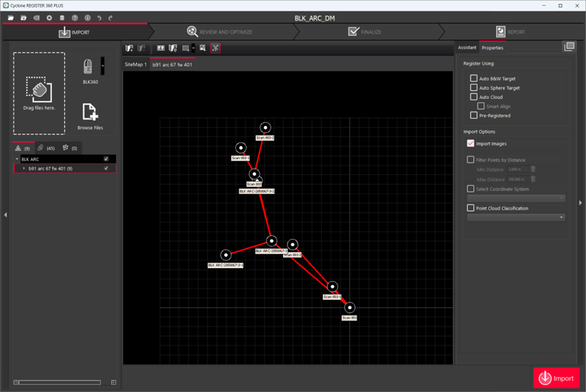This screenshot has height=392, width=586.
Task: Uncheck the Import Images option
Action: [471, 144]
